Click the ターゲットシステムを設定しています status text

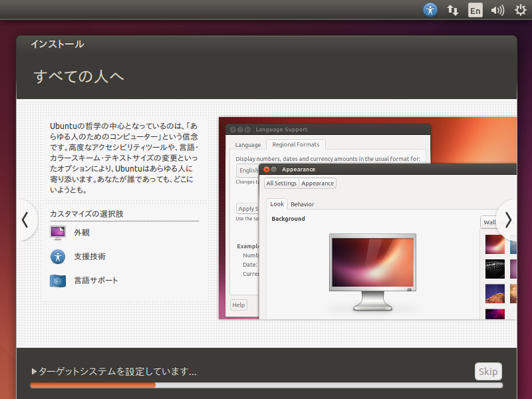pyautogui.click(x=118, y=371)
